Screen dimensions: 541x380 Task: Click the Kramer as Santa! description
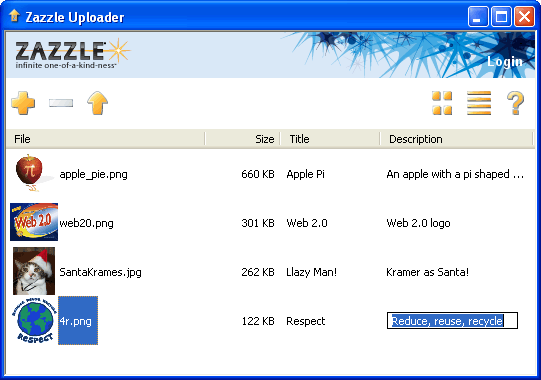click(427, 272)
